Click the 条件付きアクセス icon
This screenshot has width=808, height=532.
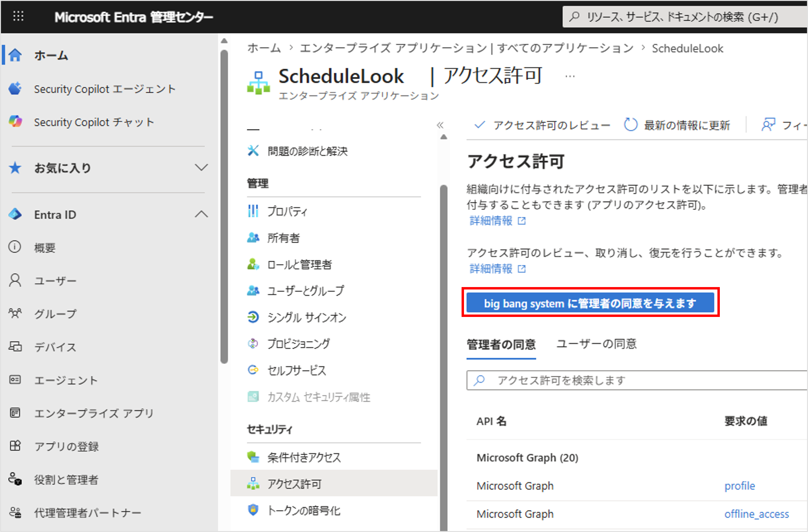[253, 457]
